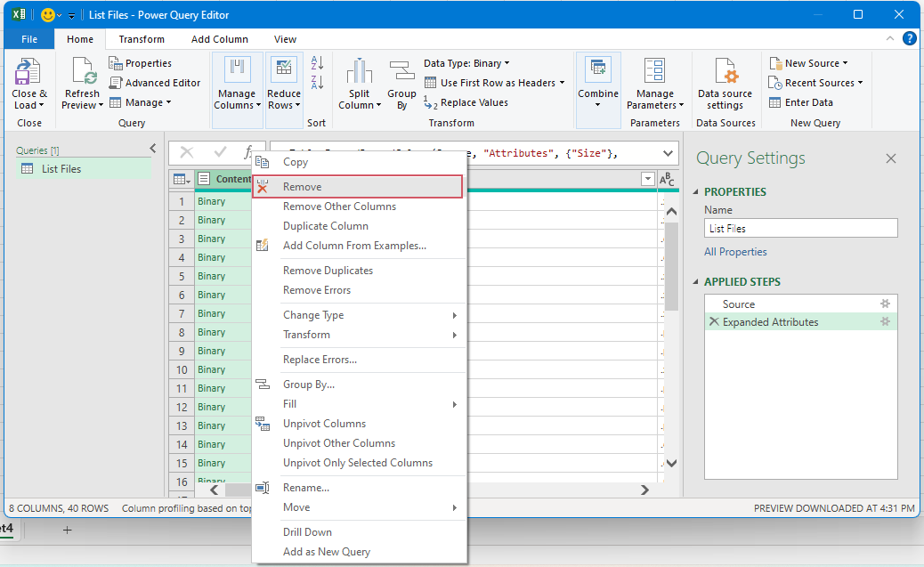Click the smiley feedback icon
The height and width of the screenshot is (567, 924).
point(48,15)
